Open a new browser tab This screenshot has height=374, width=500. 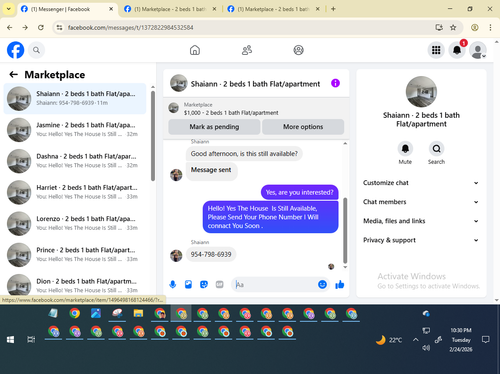[x=333, y=9]
